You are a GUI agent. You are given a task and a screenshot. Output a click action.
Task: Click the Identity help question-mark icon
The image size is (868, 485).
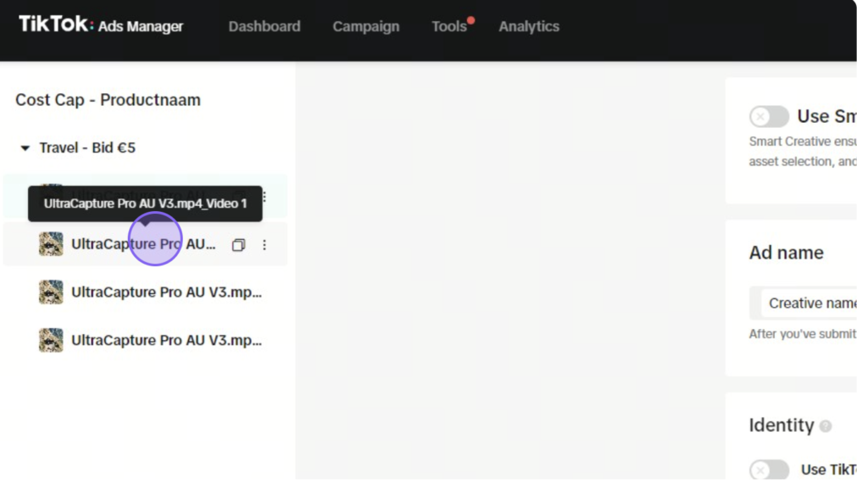[826, 426]
